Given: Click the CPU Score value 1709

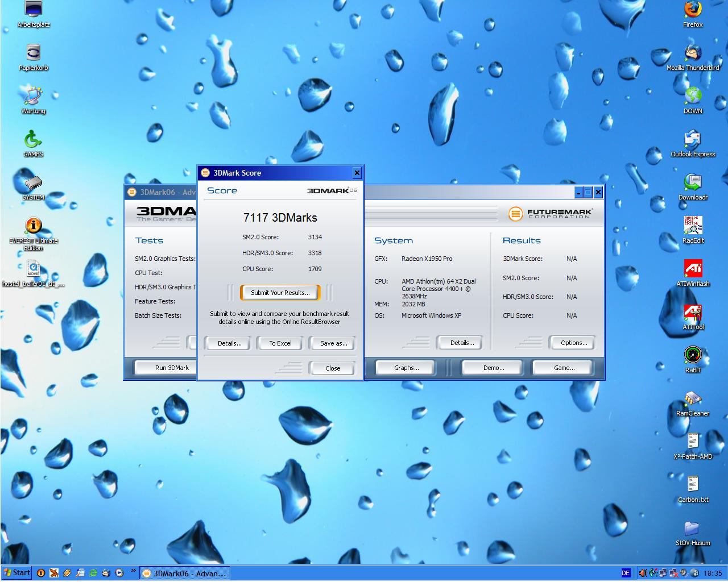Looking at the screenshot, I should (x=315, y=269).
